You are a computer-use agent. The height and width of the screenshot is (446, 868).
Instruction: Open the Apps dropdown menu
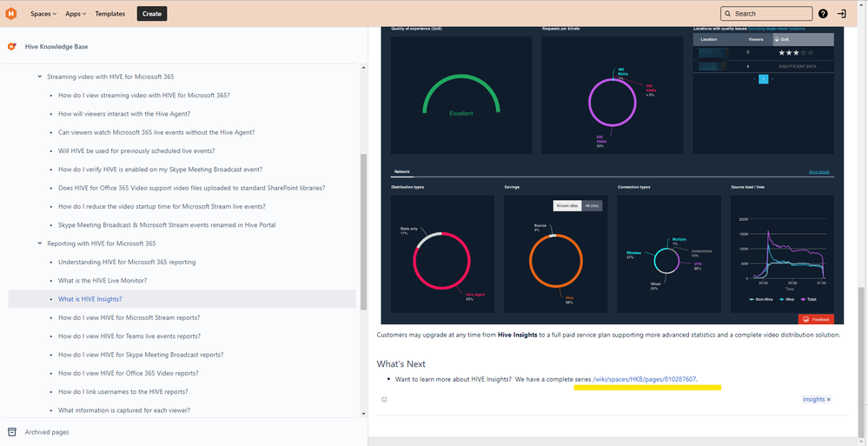(x=76, y=14)
